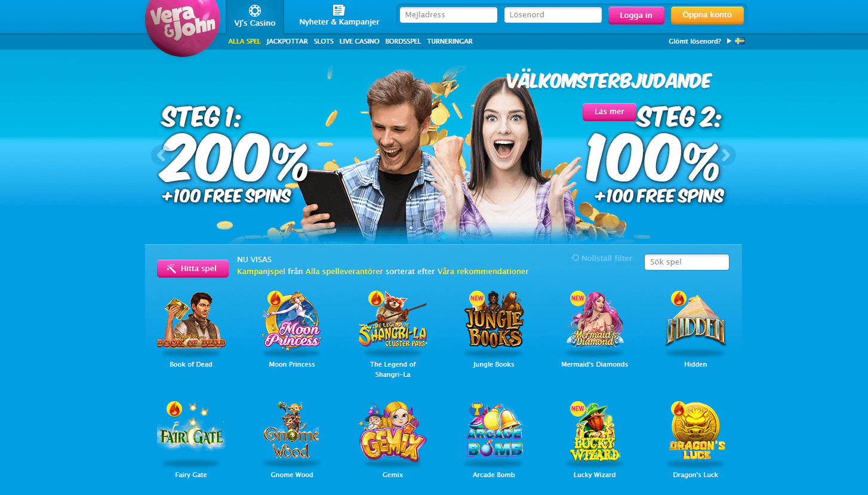
Task: Focus the Sök spel search field
Action: click(687, 262)
